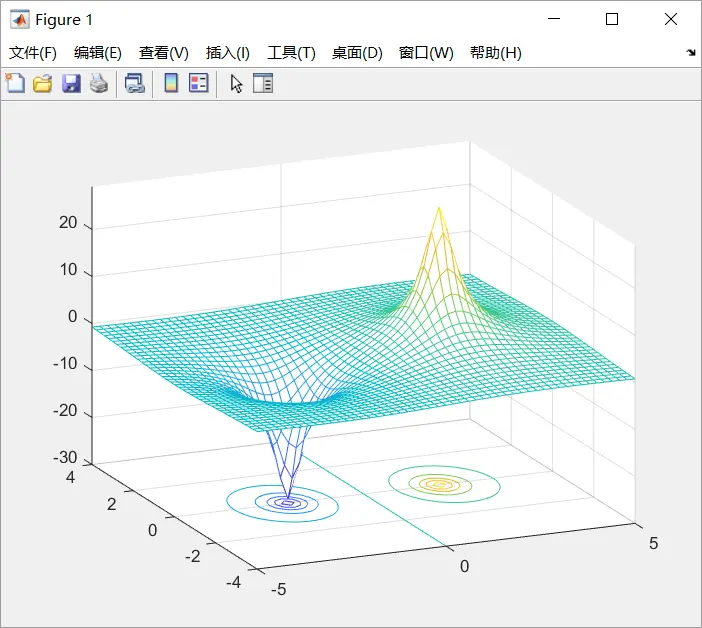Insert a legend using the toolbar icon
The height and width of the screenshot is (628, 702).
199,83
